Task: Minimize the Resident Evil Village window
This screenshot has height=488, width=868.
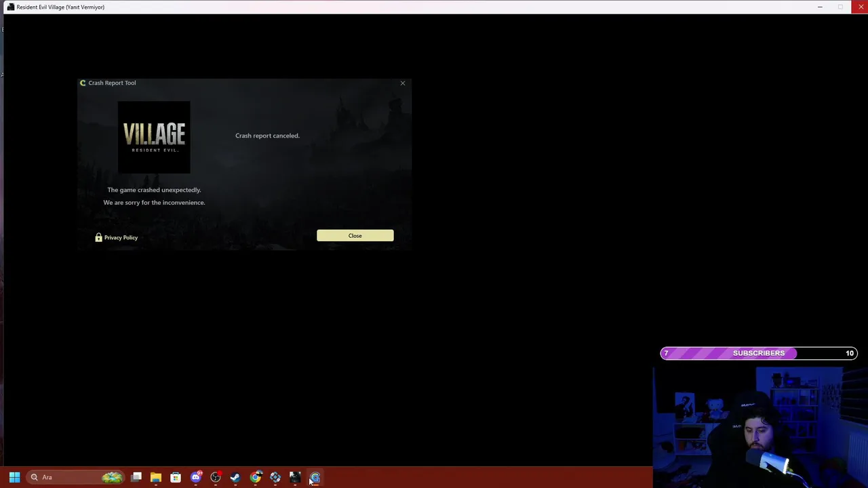Action: (x=820, y=7)
